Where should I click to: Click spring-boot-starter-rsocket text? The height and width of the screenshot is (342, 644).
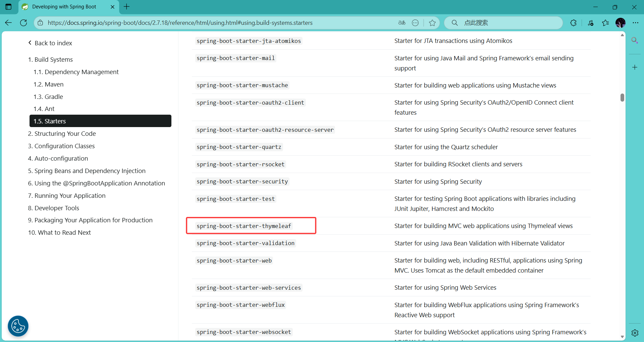pyautogui.click(x=240, y=164)
